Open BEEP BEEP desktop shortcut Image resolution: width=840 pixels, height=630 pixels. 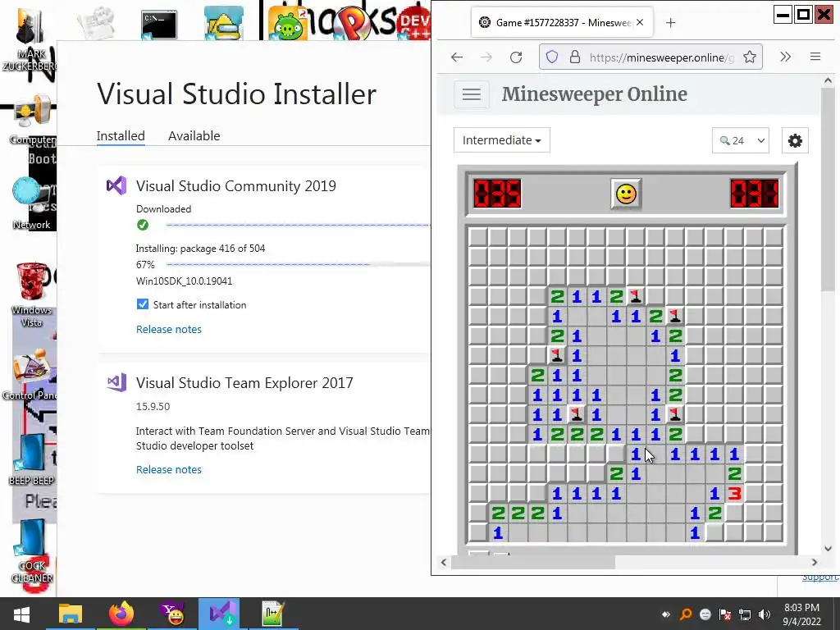point(31,459)
